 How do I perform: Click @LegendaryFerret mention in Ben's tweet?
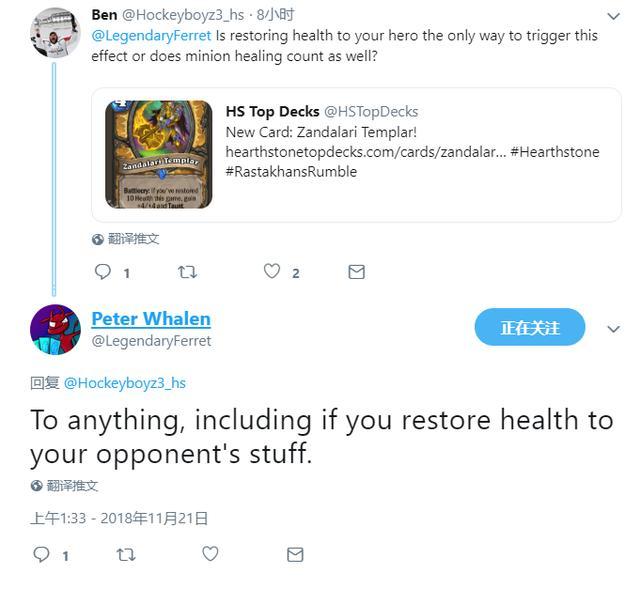151,36
